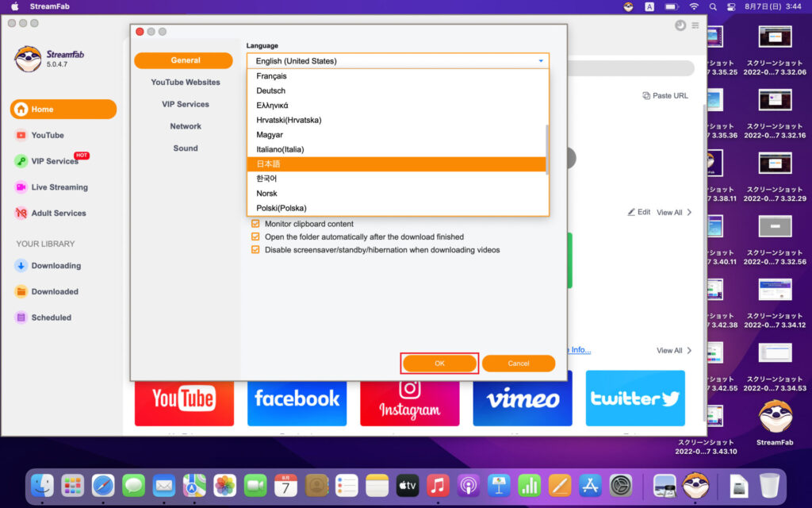The height and width of the screenshot is (508, 812).
Task: Click the Info... link
Action: point(580,350)
